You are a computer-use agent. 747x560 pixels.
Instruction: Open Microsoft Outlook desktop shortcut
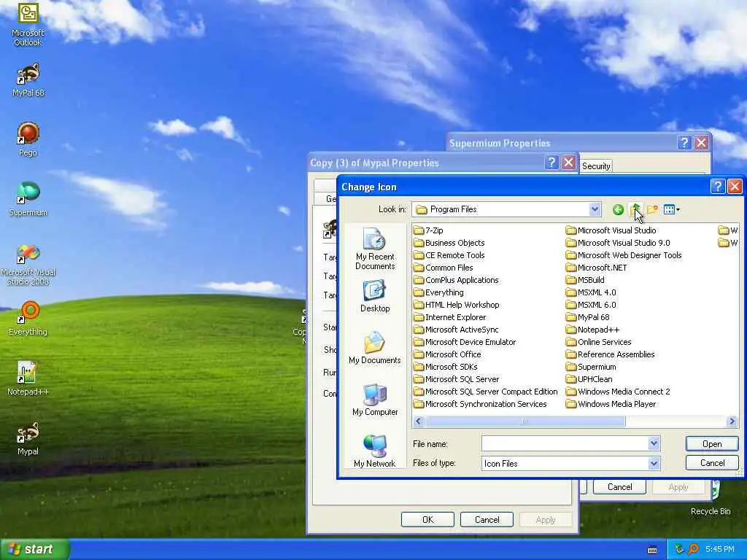click(x=28, y=24)
